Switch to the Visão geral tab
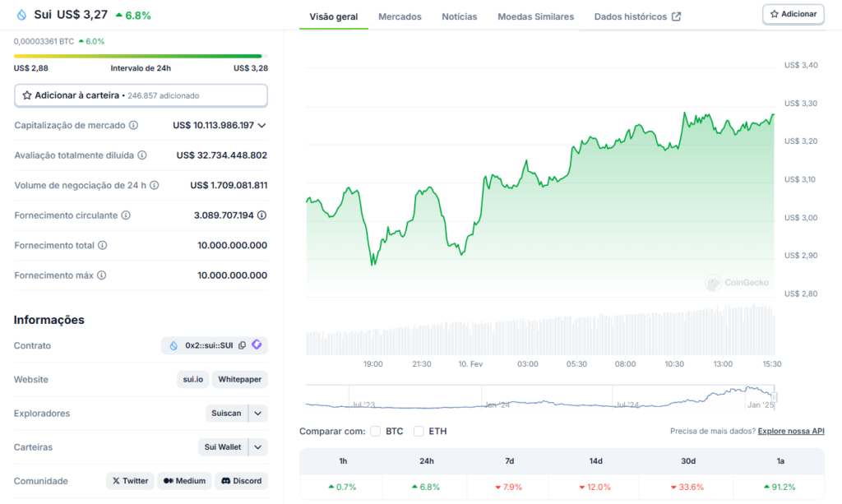The image size is (842, 504). (334, 16)
